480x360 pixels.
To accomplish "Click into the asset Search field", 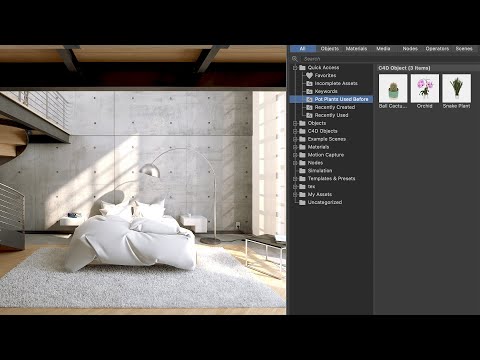I will pos(390,59).
